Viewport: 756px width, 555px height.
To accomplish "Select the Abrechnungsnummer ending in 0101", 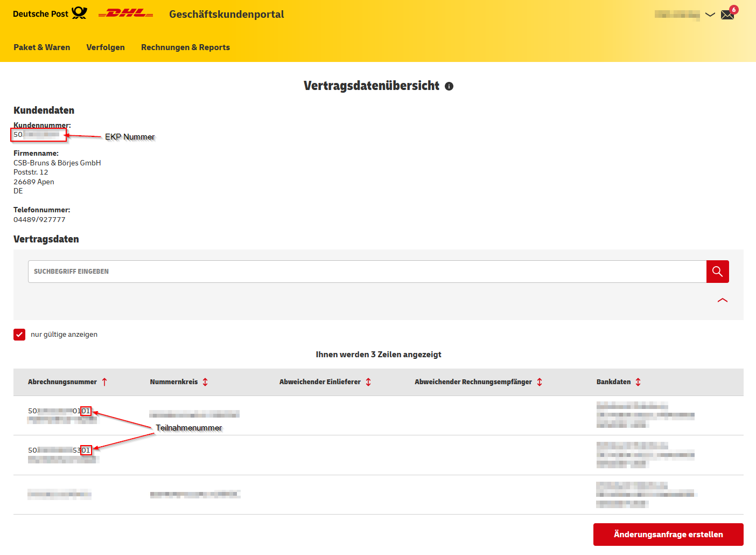I will (59, 411).
